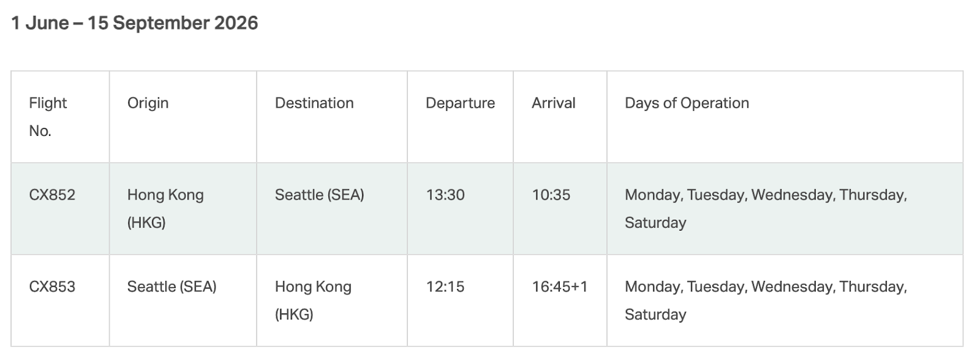
Task: Click Hong Kong (HKG) destination cell
Action: tap(332, 300)
